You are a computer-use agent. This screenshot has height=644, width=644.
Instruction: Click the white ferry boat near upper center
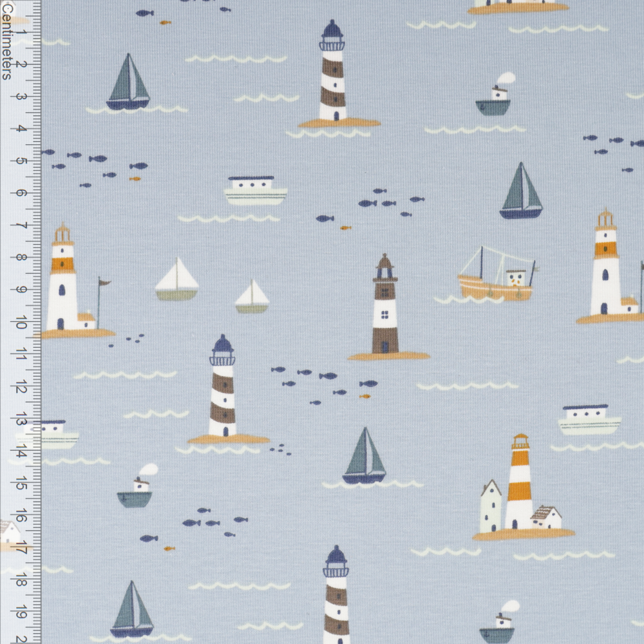click(x=256, y=191)
